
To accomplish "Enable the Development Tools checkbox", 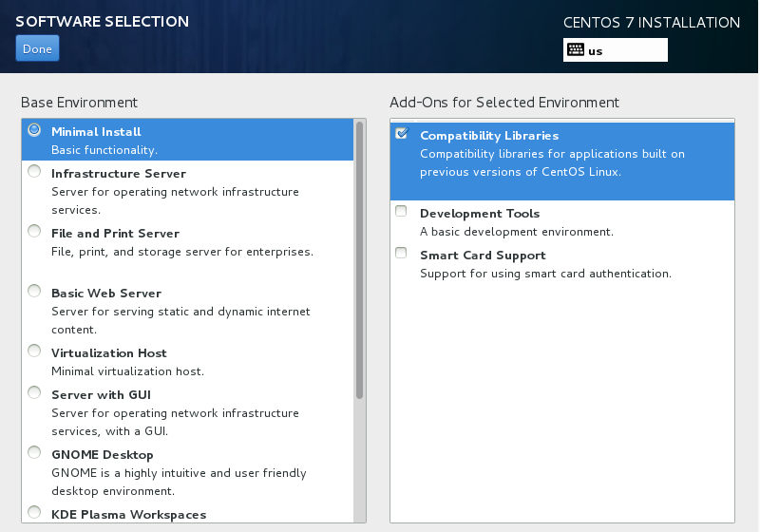I will pyautogui.click(x=401, y=212).
